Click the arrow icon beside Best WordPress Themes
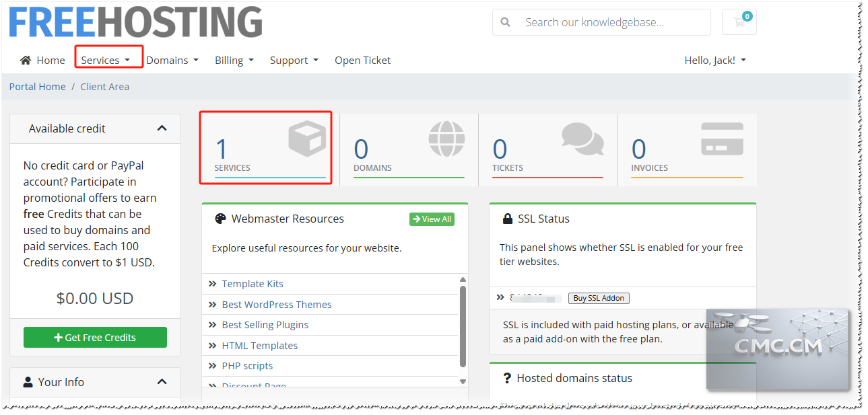Image resolution: width=868 pixels, height=415 pixels. click(213, 305)
